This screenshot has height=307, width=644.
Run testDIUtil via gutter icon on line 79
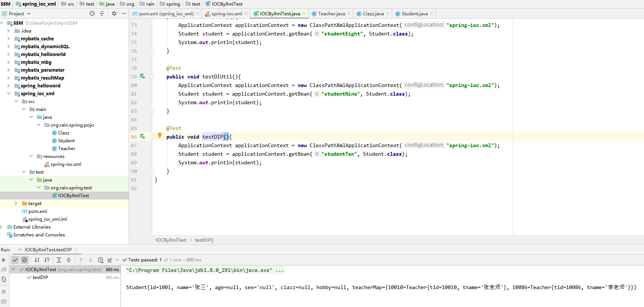(143, 76)
